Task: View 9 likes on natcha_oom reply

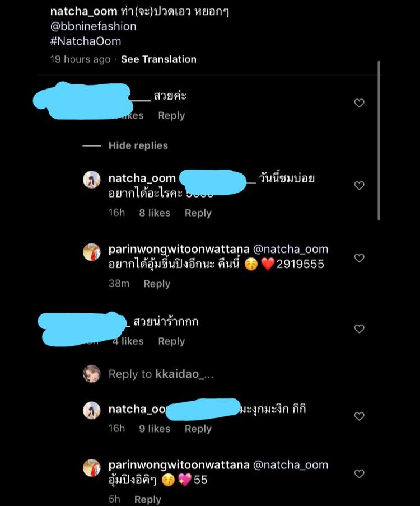Action: tap(155, 429)
